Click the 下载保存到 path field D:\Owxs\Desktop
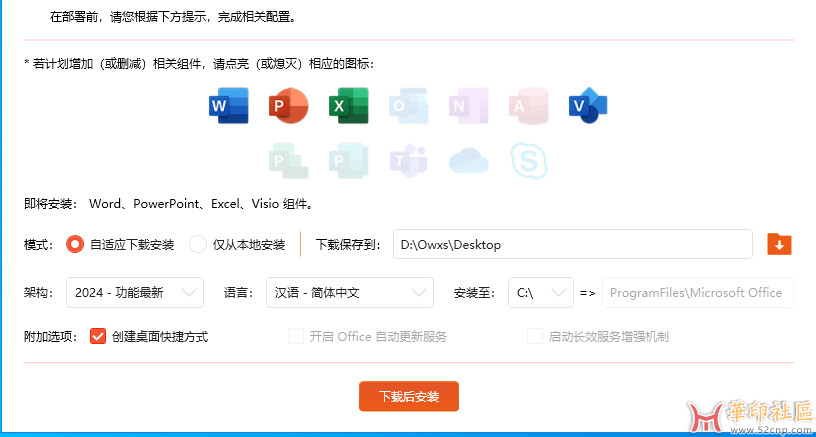 (572, 244)
